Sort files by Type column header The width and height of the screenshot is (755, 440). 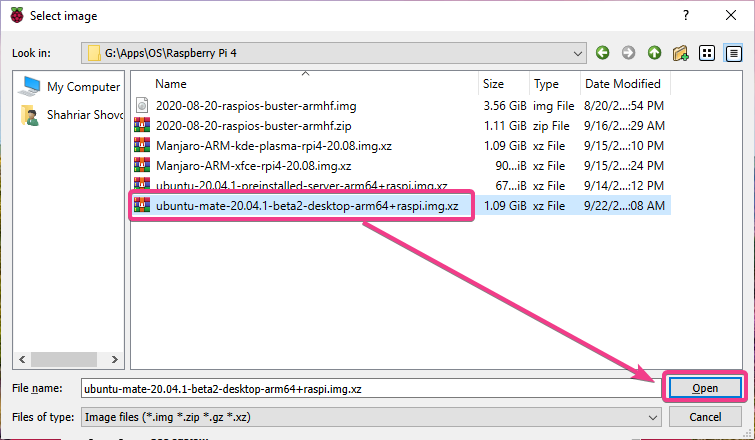546,84
